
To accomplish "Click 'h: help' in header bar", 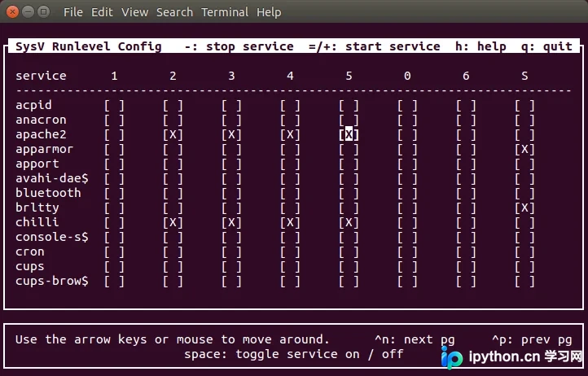I will tap(480, 46).
